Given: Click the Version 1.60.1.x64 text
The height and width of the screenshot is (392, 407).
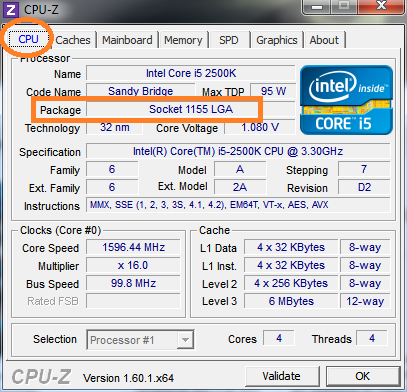Looking at the screenshot, I should [x=128, y=378].
